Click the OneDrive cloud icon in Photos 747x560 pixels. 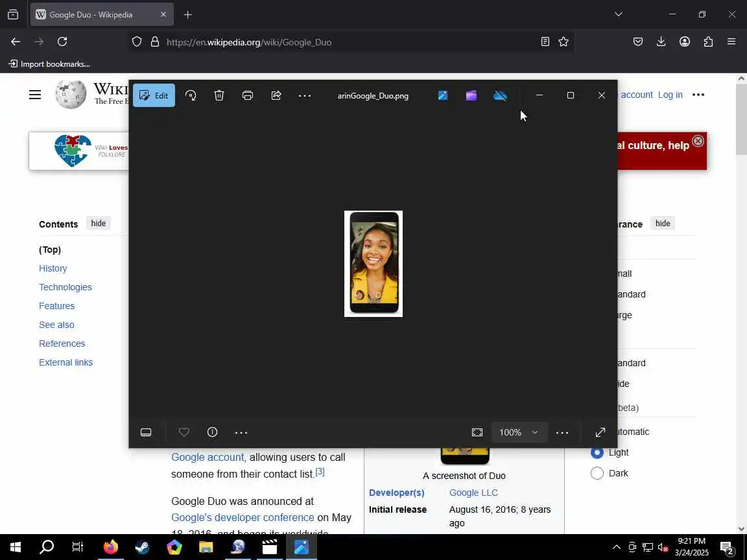(x=500, y=96)
